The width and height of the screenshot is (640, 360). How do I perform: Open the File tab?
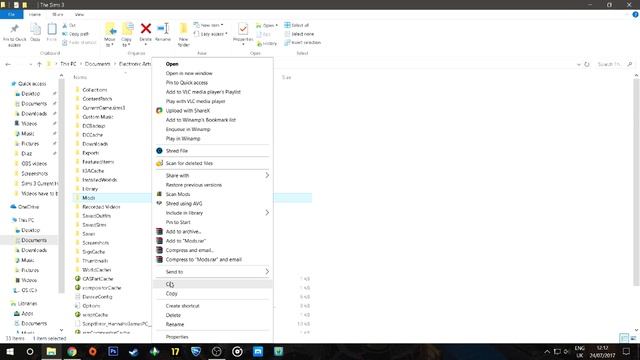pyautogui.click(x=11, y=14)
